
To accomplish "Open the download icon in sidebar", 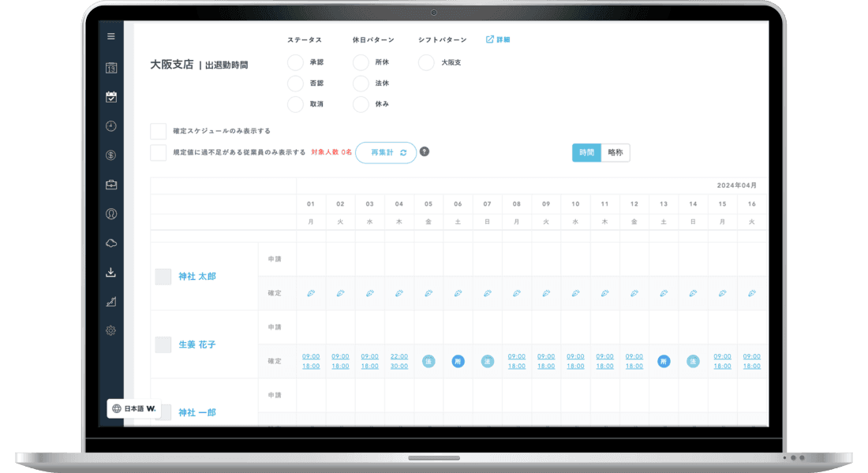I will pyautogui.click(x=111, y=272).
